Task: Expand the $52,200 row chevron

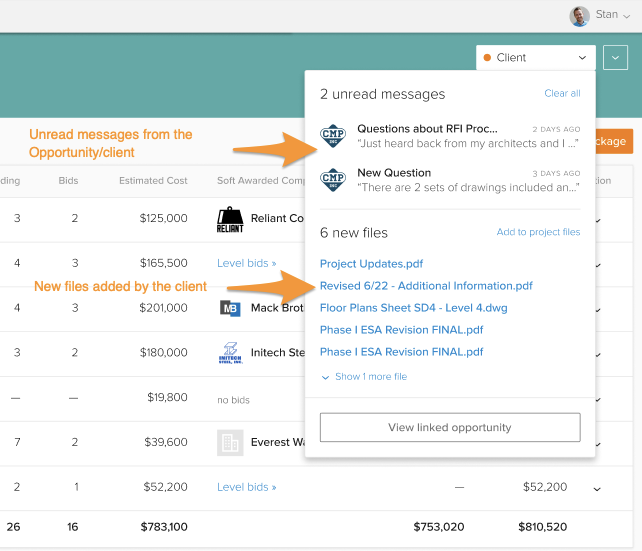Action: (x=597, y=488)
